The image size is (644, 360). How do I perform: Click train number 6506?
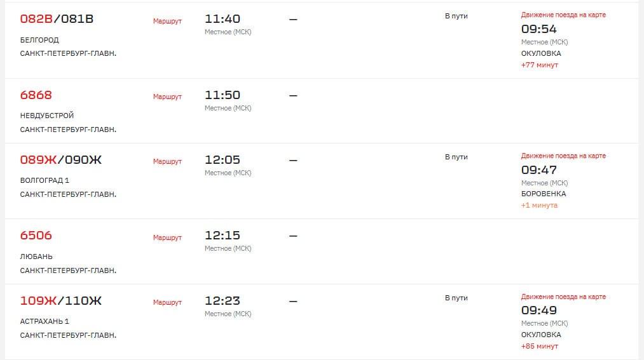(x=36, y=236)
